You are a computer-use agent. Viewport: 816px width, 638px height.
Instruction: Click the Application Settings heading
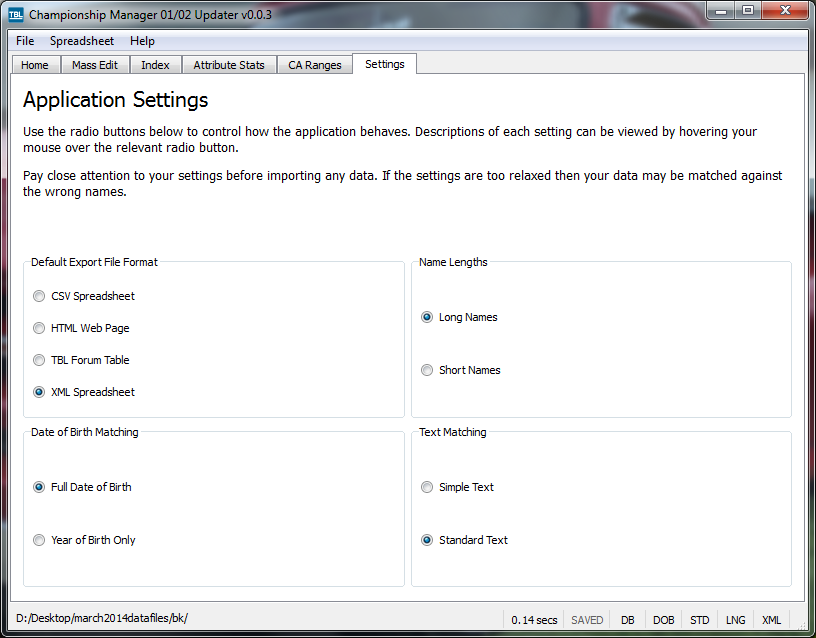point(116,100)
